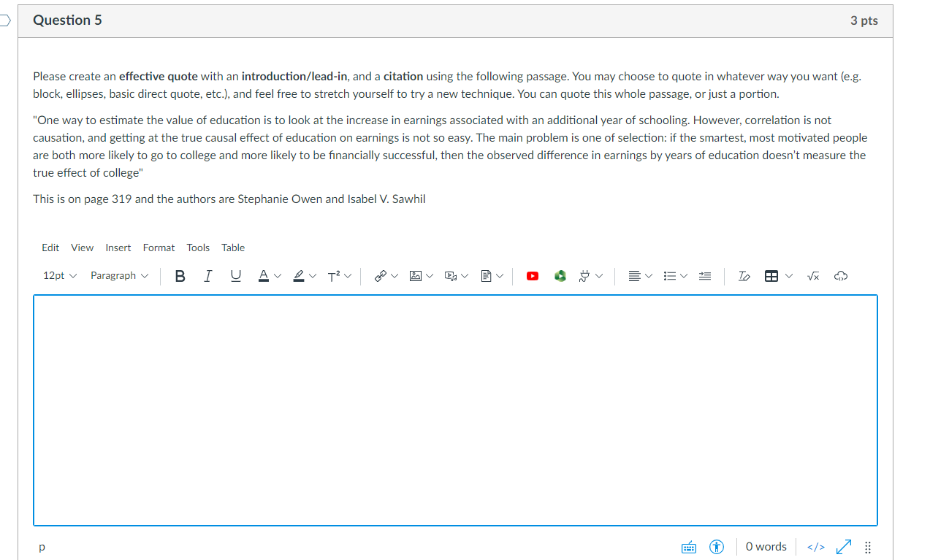Click the 'p' element path label
The image size is (949, 560).
pos(42,547)
